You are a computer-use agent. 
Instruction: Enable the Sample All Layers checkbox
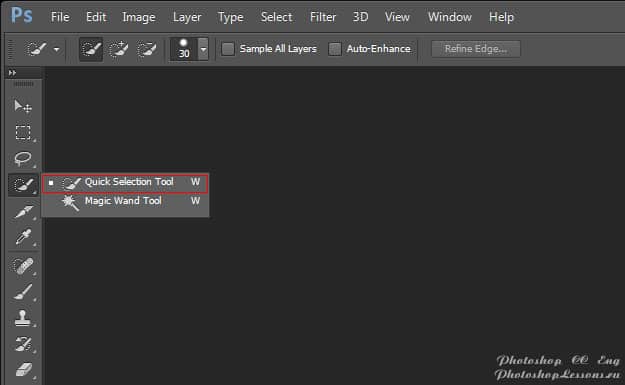pyautogui.click(x=228, y=49)
